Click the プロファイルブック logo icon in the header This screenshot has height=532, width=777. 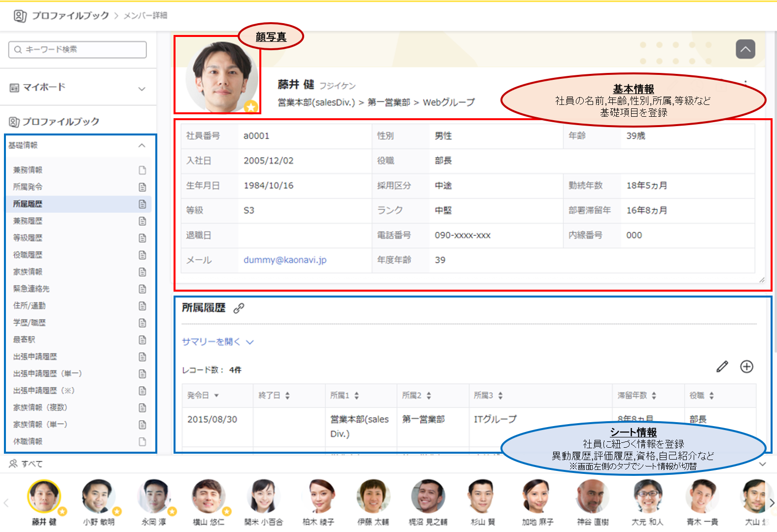(20, 16)
